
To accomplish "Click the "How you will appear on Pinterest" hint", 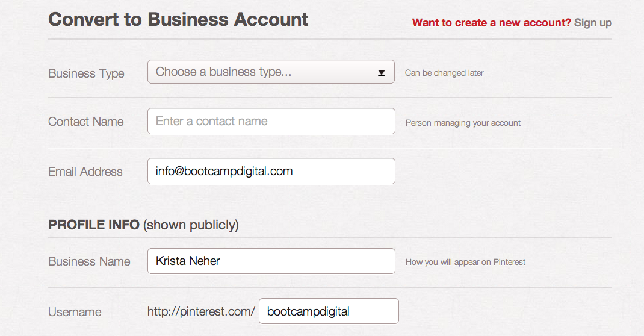I will click(x=465, y=262).
